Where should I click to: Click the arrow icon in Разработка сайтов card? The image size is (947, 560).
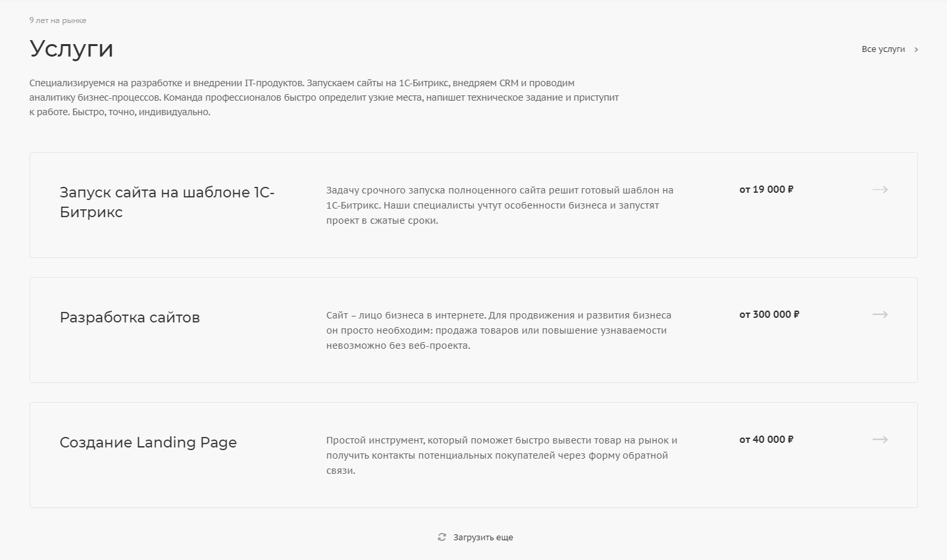880,315
